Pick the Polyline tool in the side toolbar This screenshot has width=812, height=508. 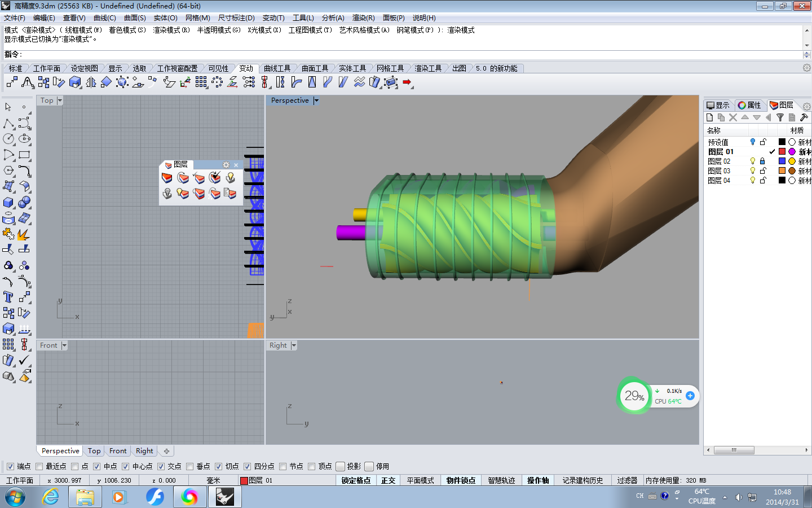[8, 123]
